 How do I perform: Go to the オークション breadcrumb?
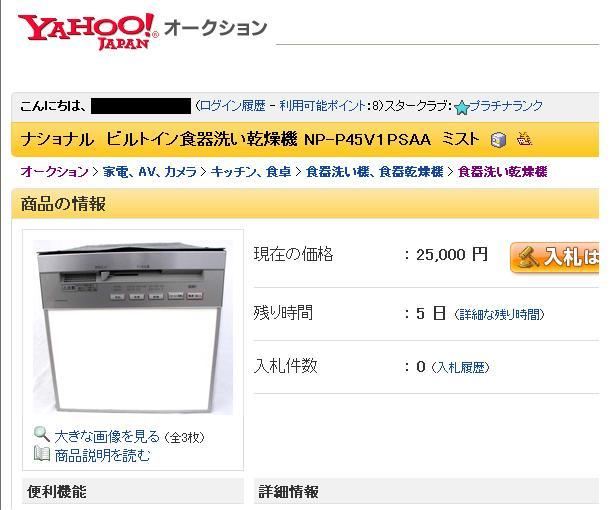(55, 171)
